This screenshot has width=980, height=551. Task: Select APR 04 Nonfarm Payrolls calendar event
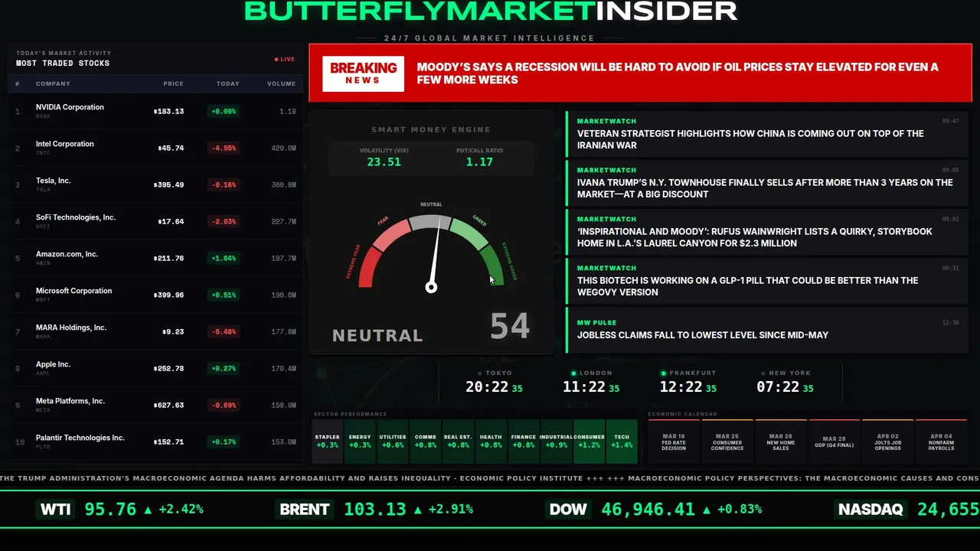point(942,442)
